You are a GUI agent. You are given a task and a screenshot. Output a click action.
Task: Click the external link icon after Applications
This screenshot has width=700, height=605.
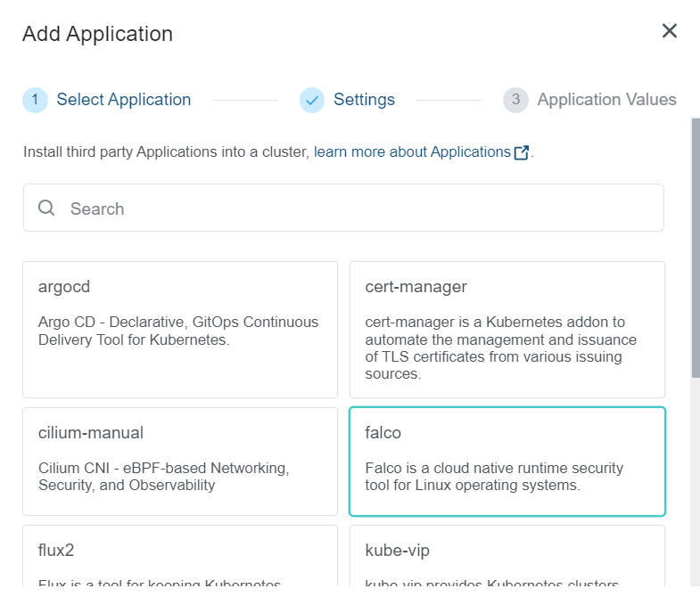tap(522, 152)
